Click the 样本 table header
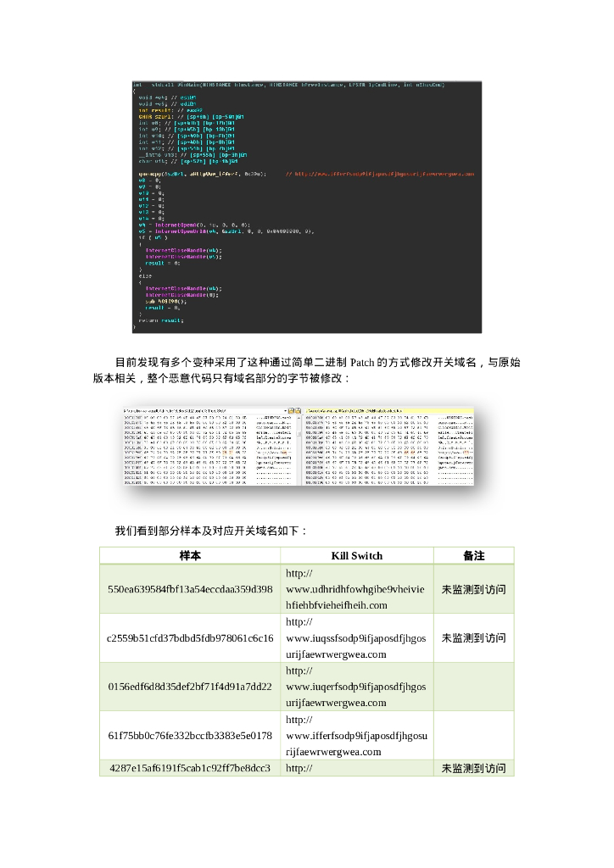Viewport: 614px width, 868px height. [190, 556]
